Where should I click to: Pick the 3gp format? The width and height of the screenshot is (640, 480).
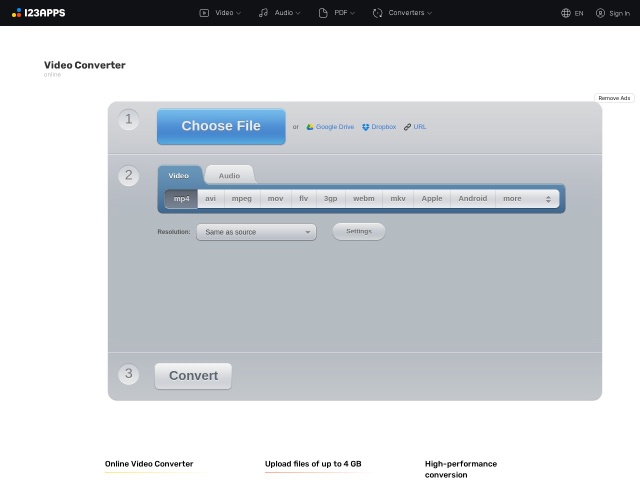pos(331,199)
